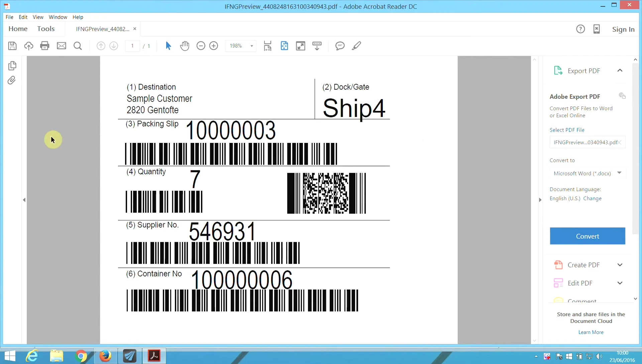Image resolution: width=642 pixels, height=364 pixels.
Task: Enter full screen view mode icon
Action: point(301,46)
